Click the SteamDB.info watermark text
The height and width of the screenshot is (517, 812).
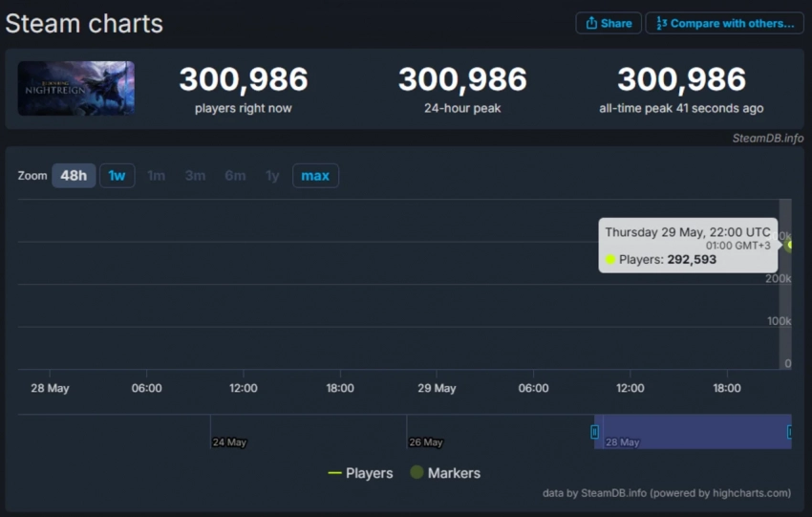tap(767, 139)
